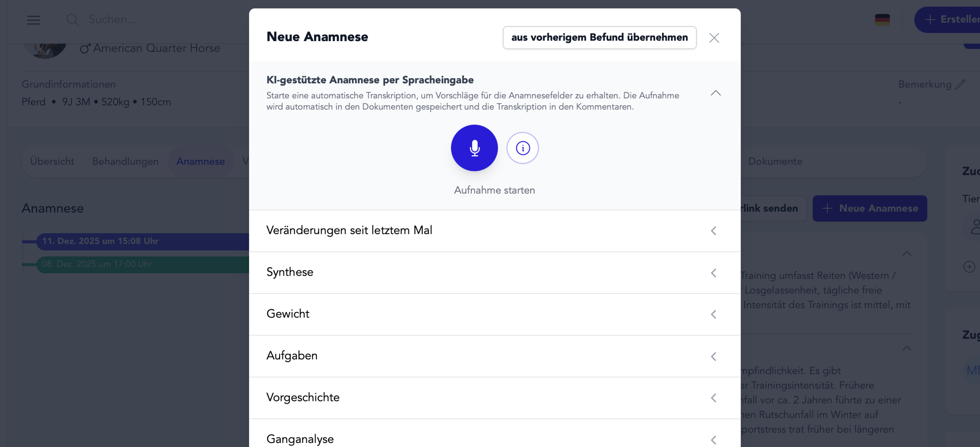Open the info circle beside the microphone

point(522,148)
